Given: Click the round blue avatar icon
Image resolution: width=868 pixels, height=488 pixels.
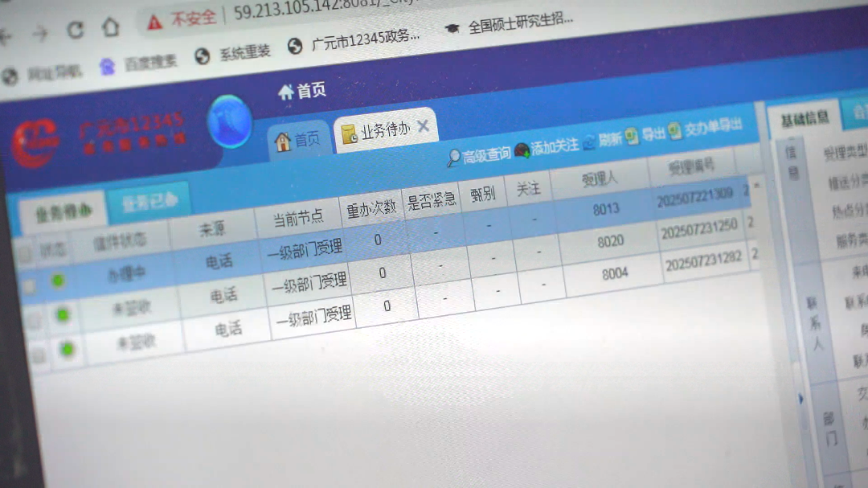Looking at the screenshot, I should [229, 122].
